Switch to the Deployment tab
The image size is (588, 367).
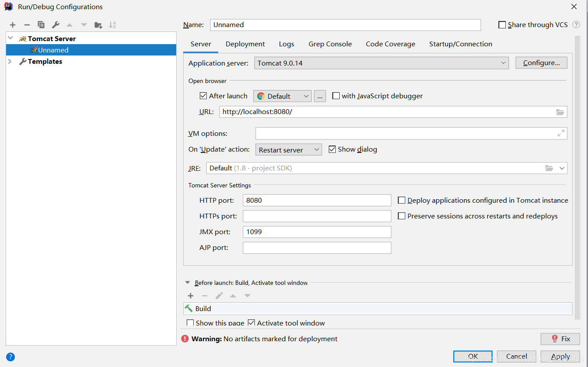point(245,44)
